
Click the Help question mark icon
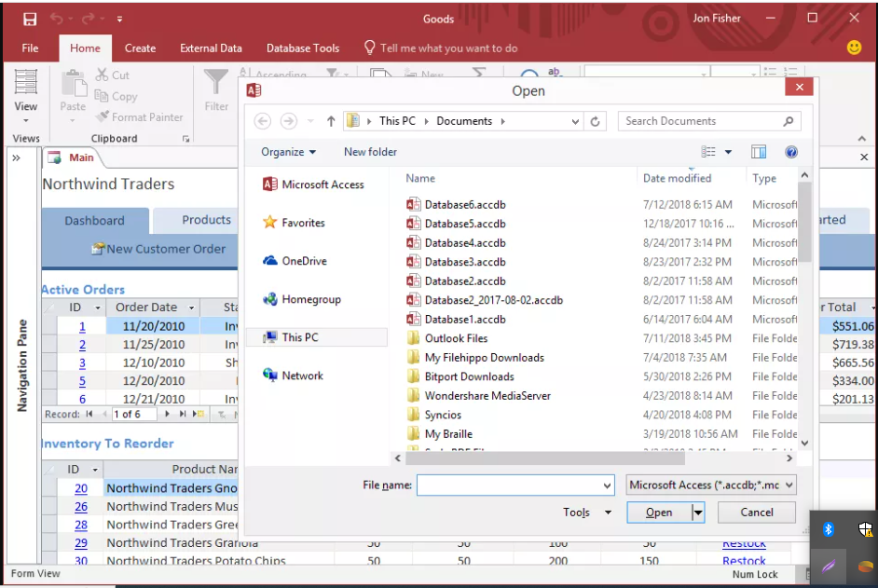(791, 152)
